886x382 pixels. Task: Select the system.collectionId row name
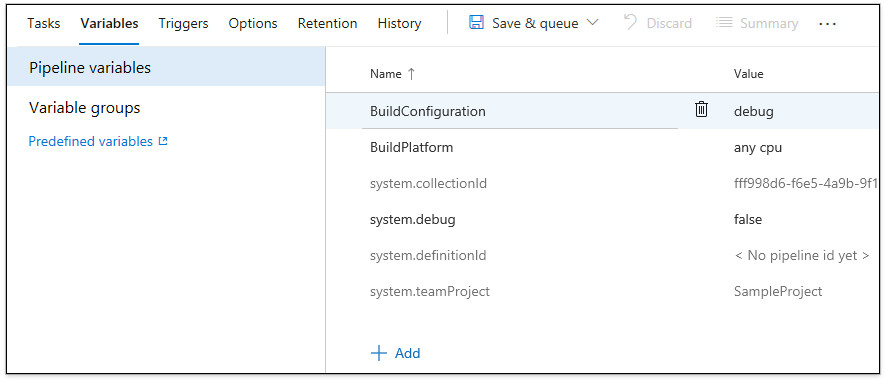[428, 184]
